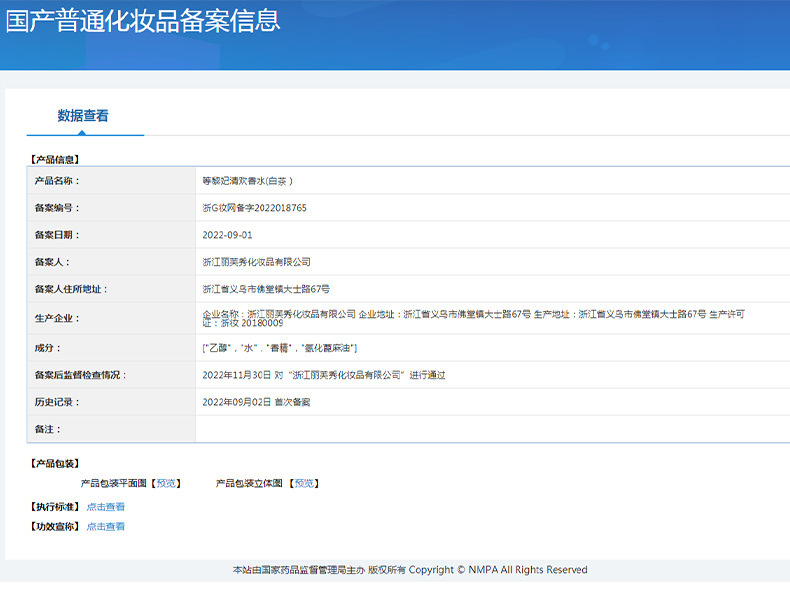This screenshot has width=790, height=605.
Task: Click the 【产品包装】 section heading
Action: [x=56, y=464]
